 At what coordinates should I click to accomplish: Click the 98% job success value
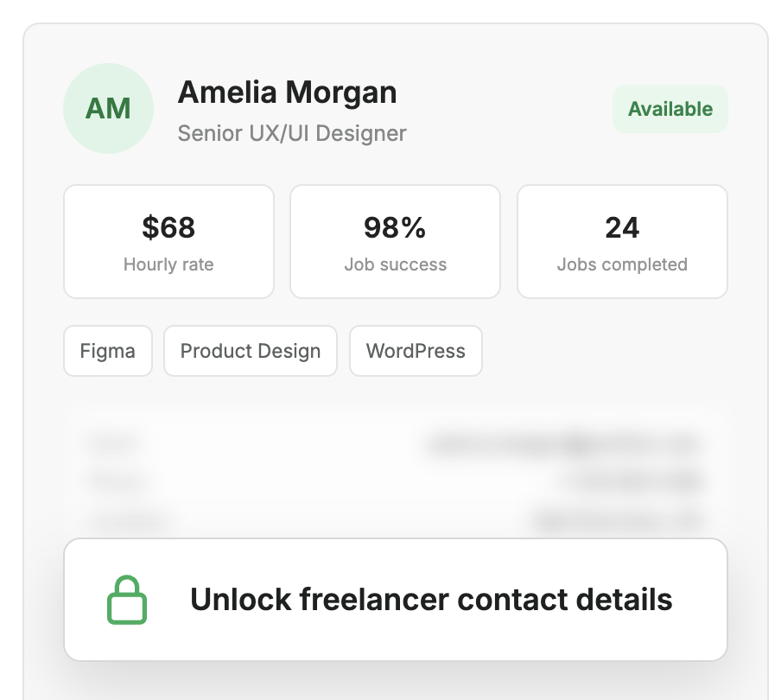pyautogui.click(x=395, y=227)
